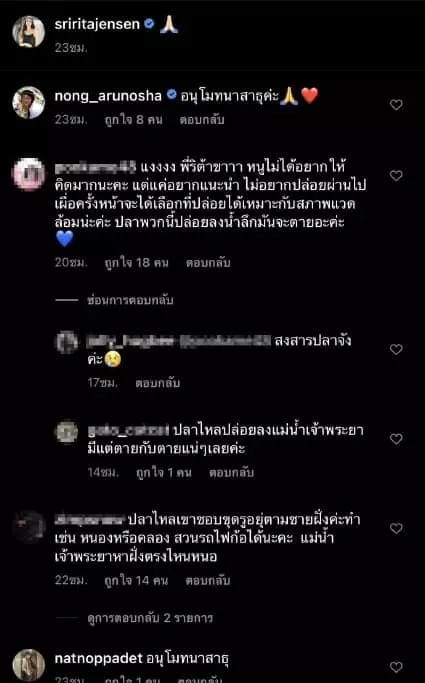The image size is (425, 683).
Task: Open the natnoppadet username link
Action: 98,659
